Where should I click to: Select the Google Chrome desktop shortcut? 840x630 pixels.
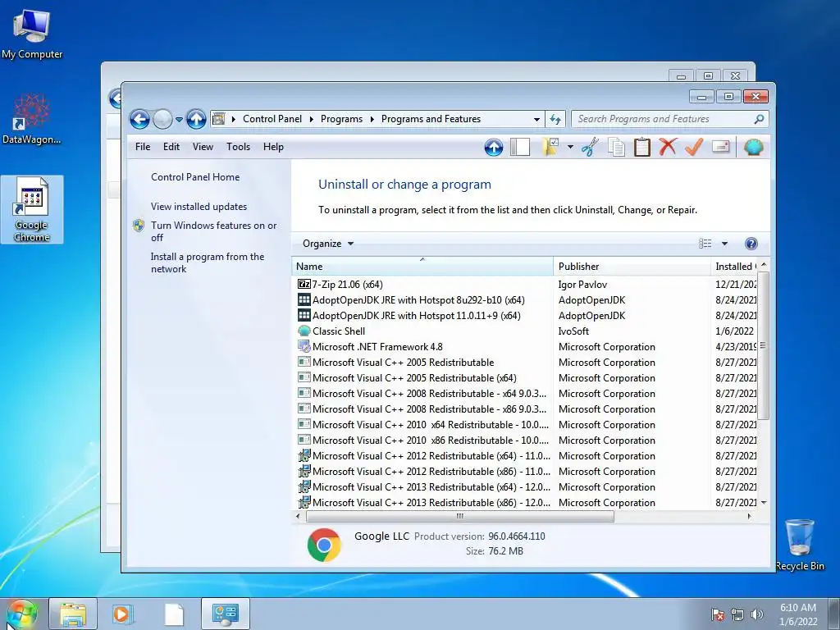pos(32,209)
